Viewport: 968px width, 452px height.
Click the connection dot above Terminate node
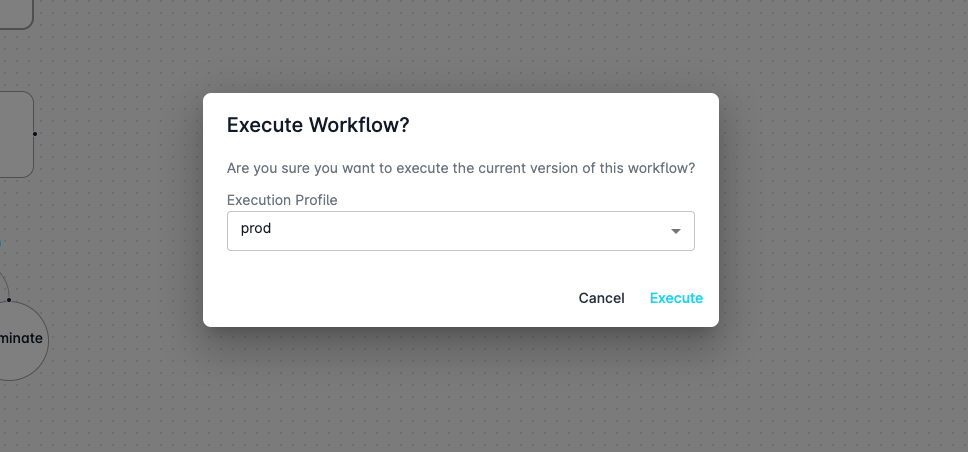[x=9, y=299]
